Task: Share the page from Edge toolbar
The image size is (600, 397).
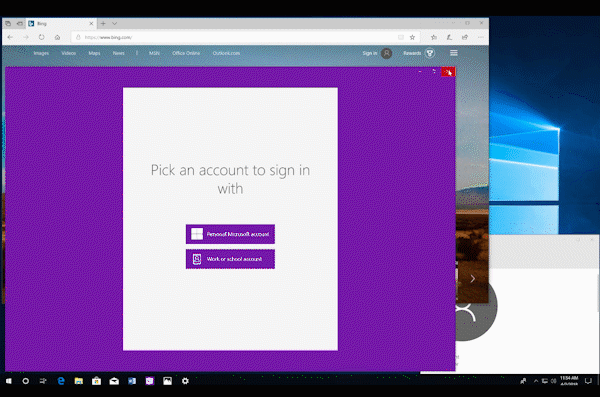Action: (465, 37)
